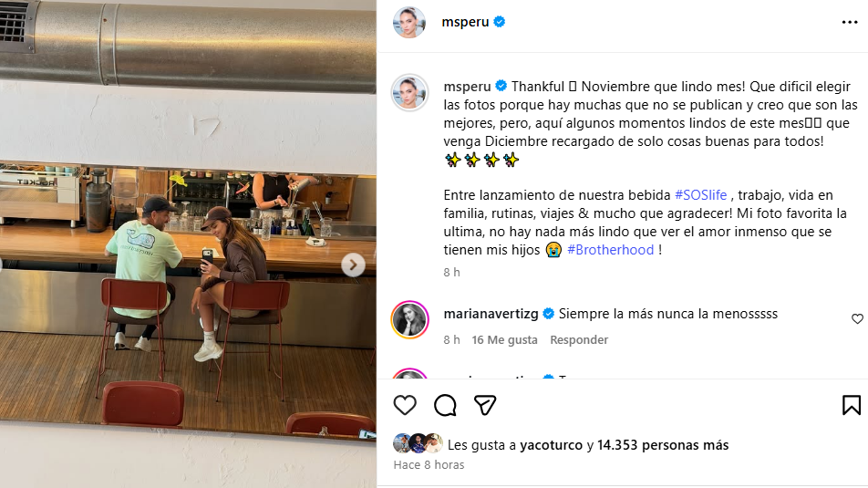868x488 pixels.
Task: Open msperu profile picture in header
Action: click(409, 22)
